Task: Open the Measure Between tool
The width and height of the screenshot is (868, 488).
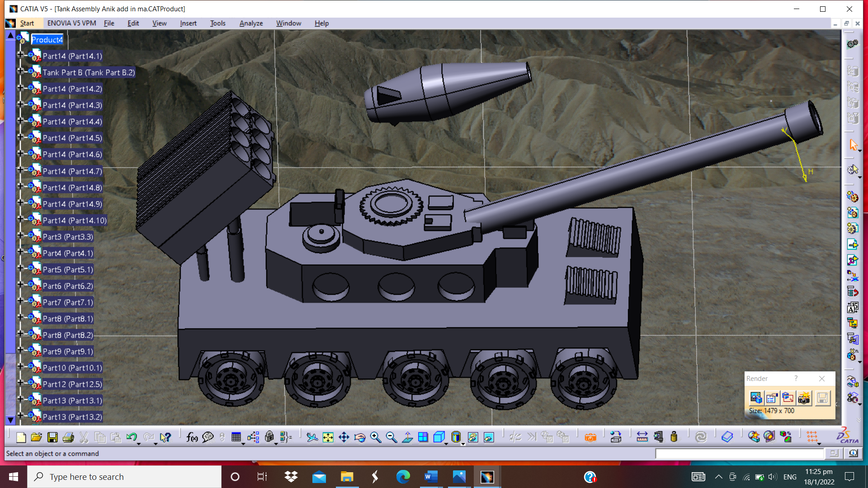Action: (x=642, y=437)
